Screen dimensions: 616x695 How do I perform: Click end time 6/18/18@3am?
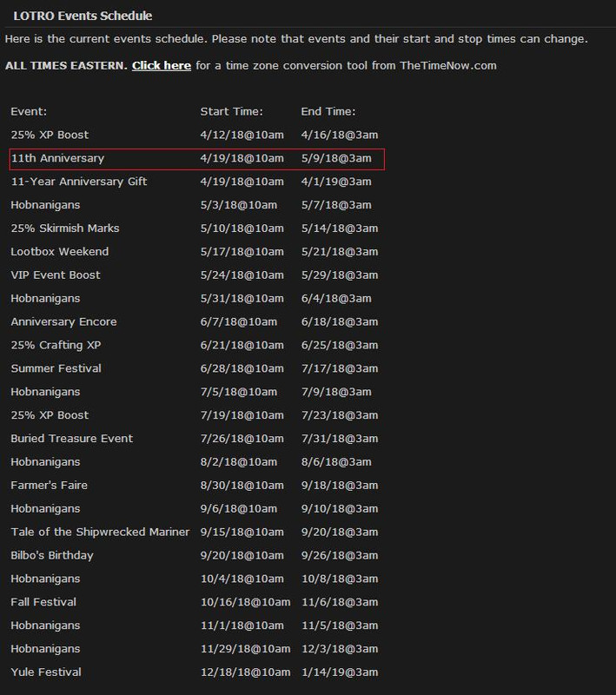pyautogui.click(x=340, y=321)
